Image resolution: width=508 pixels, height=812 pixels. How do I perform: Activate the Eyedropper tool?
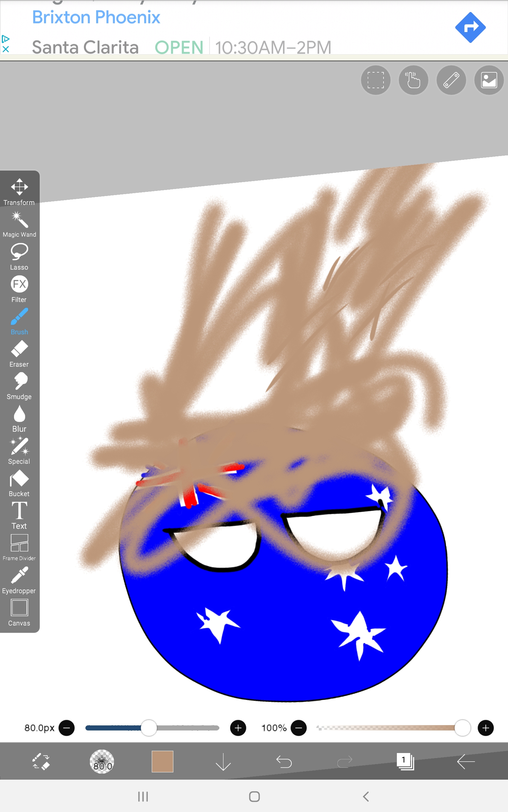(19, 580)
